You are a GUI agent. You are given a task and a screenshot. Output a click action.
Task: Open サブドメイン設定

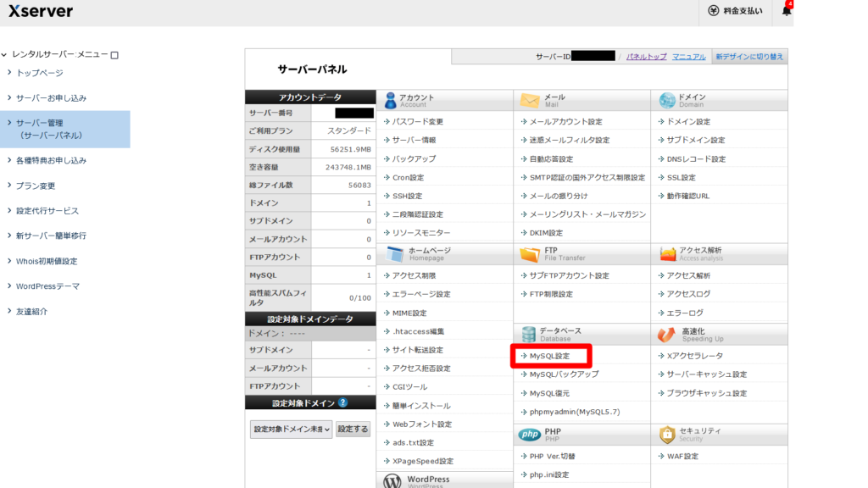point(696,140)
